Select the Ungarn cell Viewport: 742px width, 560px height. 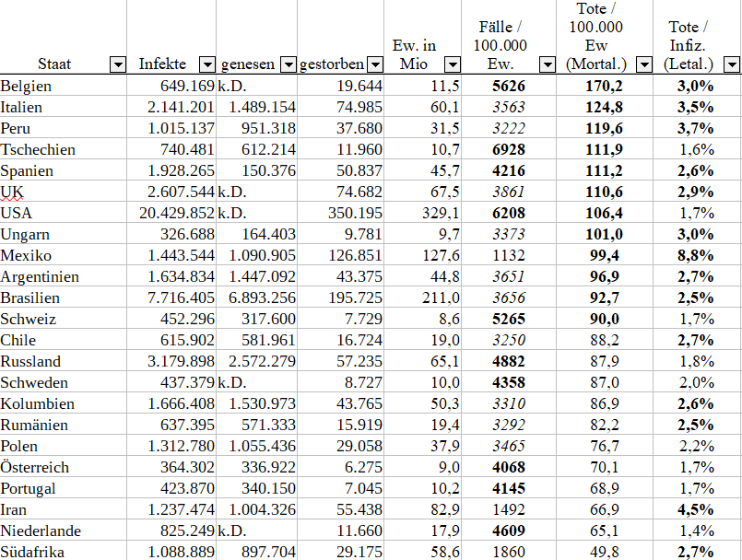coord(63,234)
